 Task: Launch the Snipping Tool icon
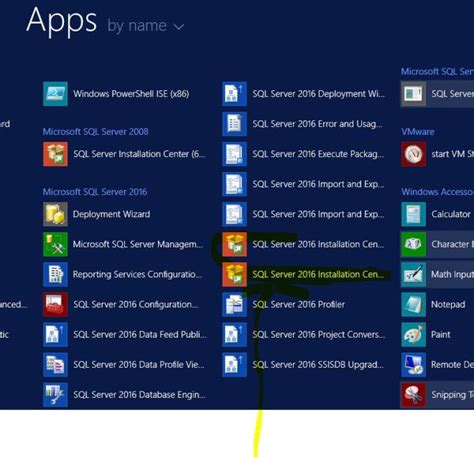coord(413,395)
